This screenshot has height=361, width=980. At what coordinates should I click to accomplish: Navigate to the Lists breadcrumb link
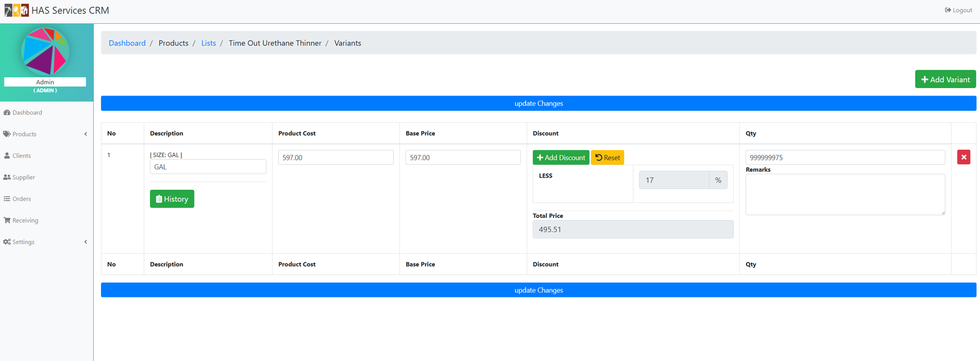pyautogui.click(x=208, y=43)
